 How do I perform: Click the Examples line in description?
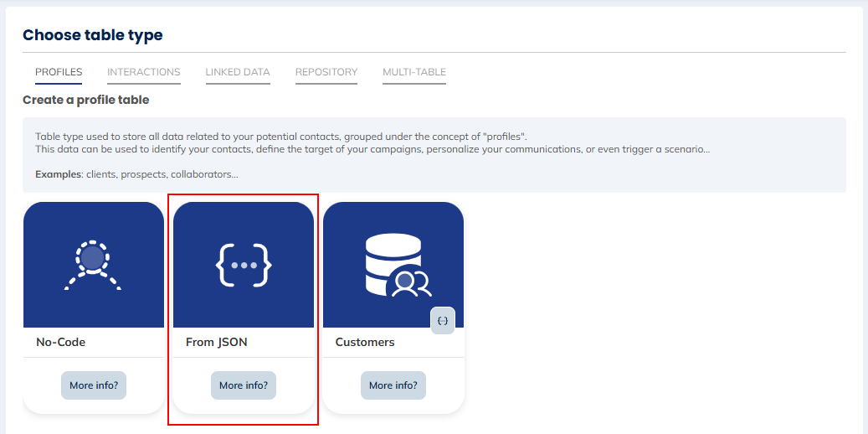tap(136, 174)
